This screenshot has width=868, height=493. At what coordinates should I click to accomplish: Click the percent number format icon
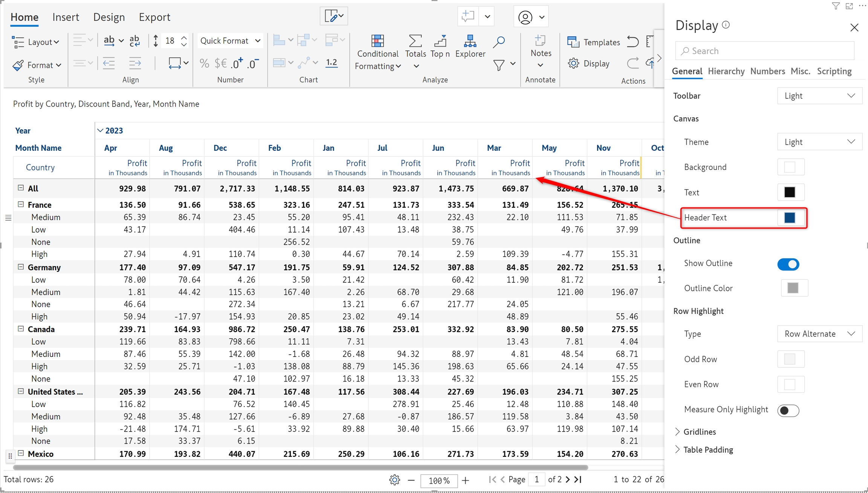pos(204,63)
